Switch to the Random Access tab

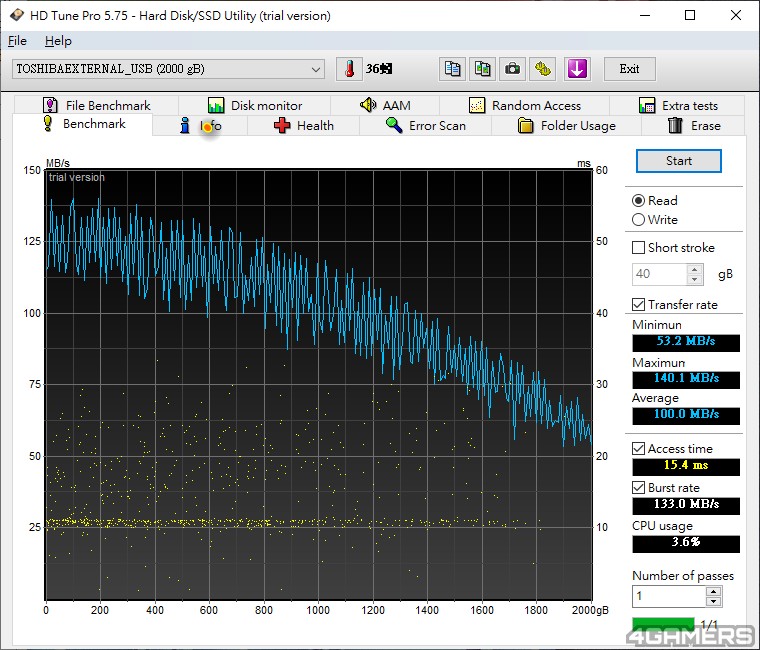point(524,105)
